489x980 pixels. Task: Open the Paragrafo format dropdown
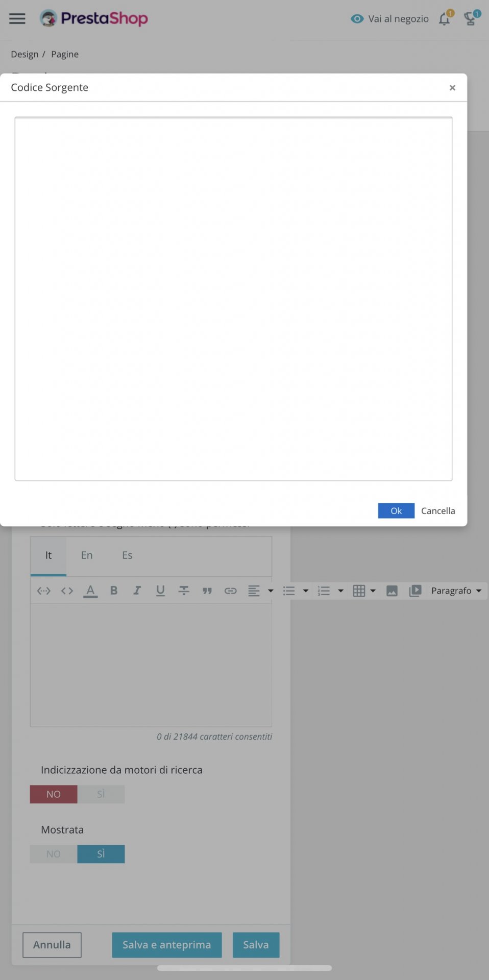[456, 591]
